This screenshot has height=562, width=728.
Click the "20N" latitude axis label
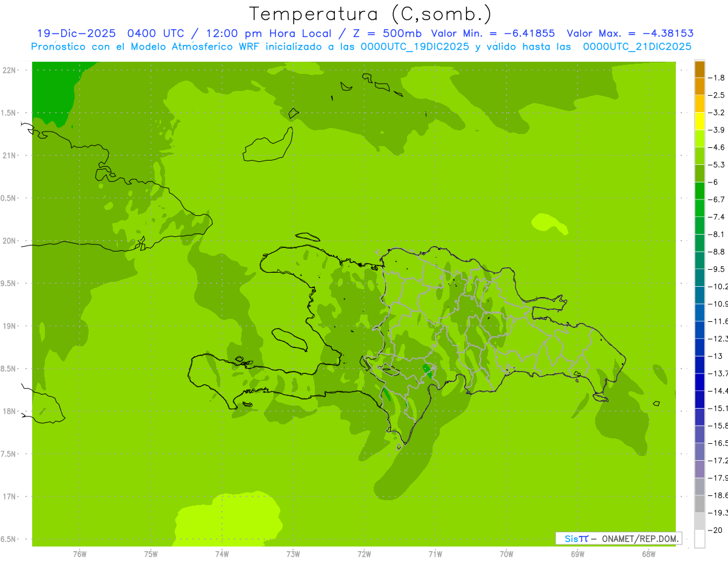pyautogui.click(x=10, y=241)
